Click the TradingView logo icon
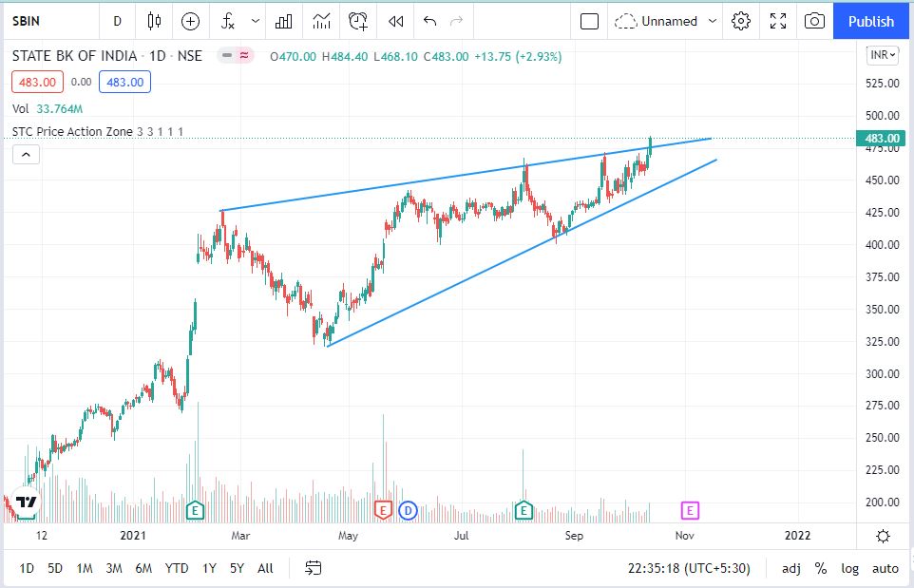Screen dimensions: 914x588 pos(26,503)
